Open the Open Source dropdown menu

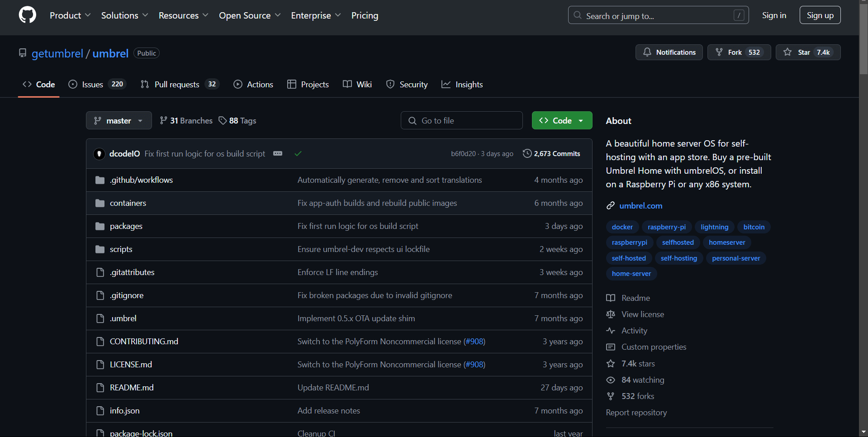tap(250, 15)
